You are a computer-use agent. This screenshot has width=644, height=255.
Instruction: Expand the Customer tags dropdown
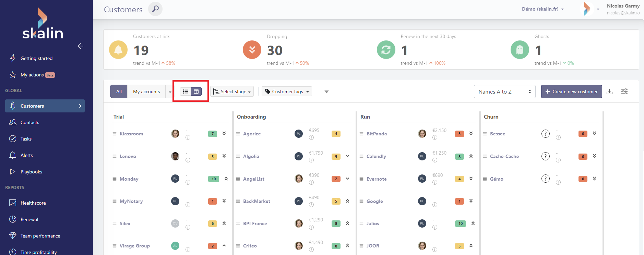(x=287, y=92)
